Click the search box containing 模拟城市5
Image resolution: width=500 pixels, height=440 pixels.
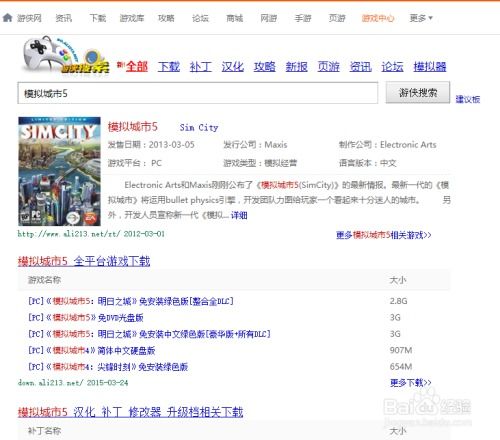[198, 93]
